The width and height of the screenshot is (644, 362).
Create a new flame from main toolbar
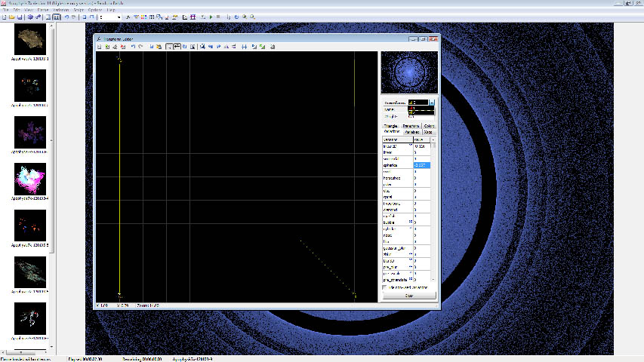pos(4,17)
